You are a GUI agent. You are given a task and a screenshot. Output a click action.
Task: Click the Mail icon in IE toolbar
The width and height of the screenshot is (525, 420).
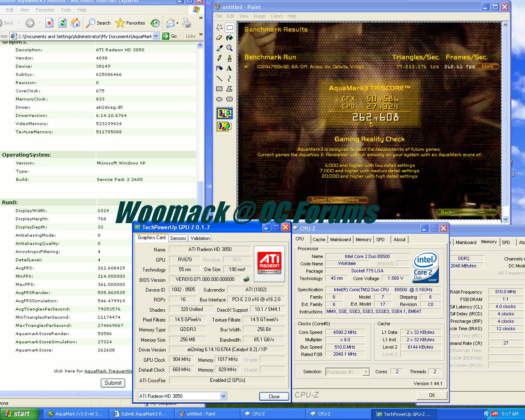click(x=170, y=23)
